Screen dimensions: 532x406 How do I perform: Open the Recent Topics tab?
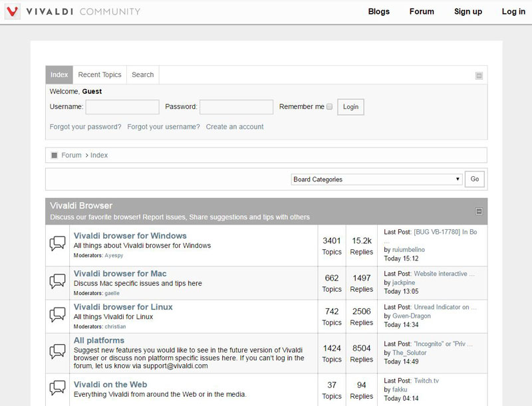(x=100, y=74)
